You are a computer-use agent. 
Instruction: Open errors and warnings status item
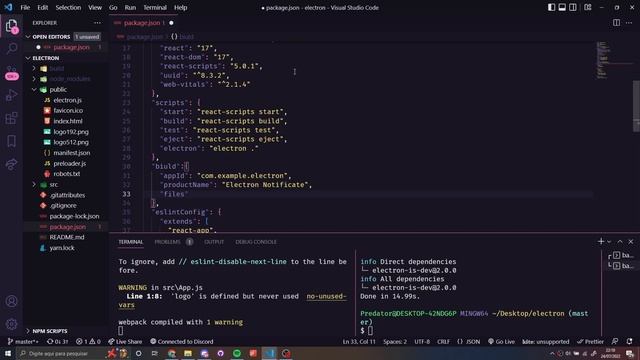coord(88,342)
